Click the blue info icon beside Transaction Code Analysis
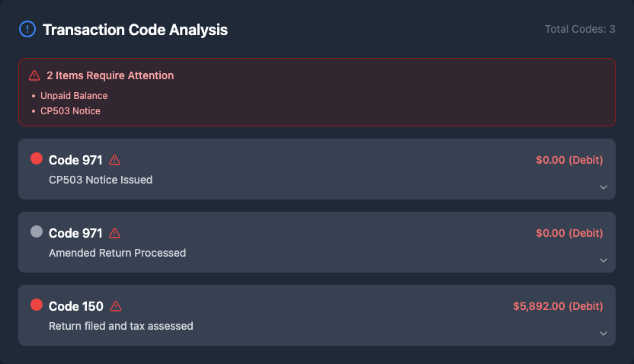Viewport: 634px width, 364px height. coord(27,30)
